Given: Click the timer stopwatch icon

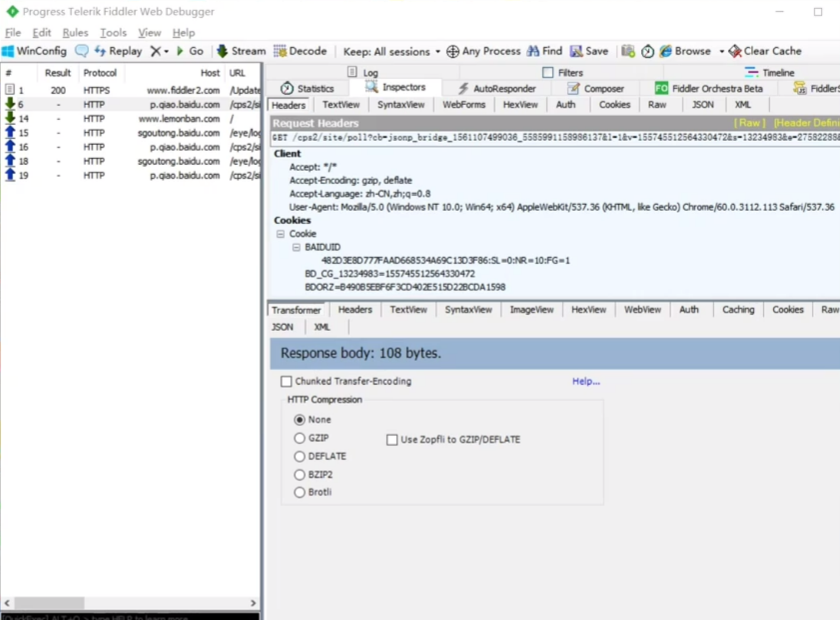Looking at the screenshot, I should pyautogui.click(x=647, y=51).
